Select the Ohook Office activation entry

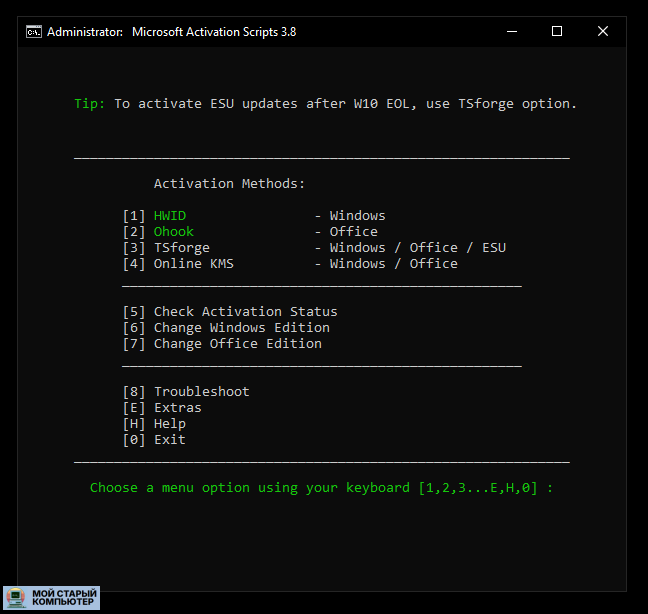[x=173, y=232]
